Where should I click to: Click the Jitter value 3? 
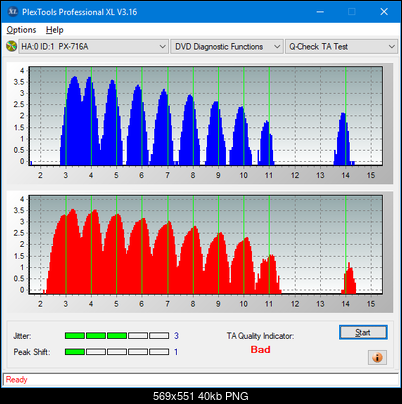click(176, 336)
